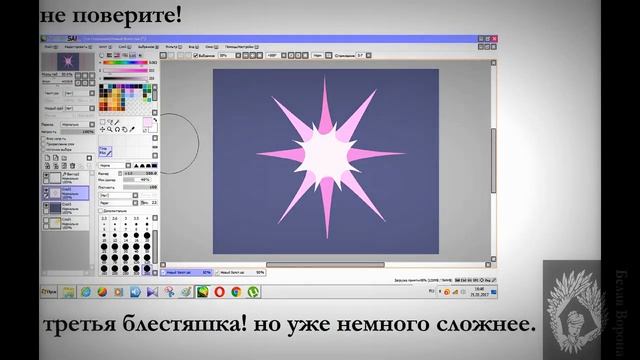Screen dimensions: 640x360
Task: Toggle the swatches palette panel icon
Action: click(x=132, y=55)
